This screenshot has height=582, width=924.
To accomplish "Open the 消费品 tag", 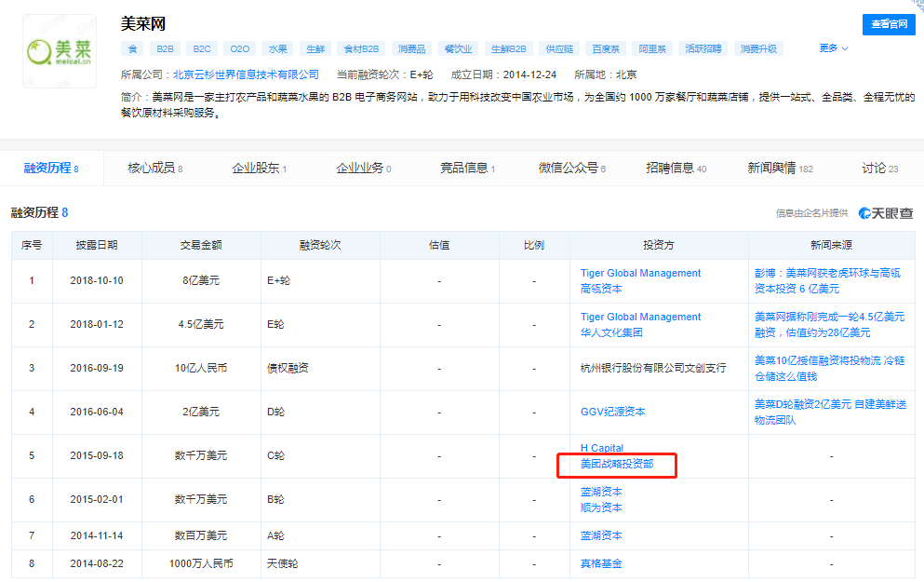I will 411,49.
